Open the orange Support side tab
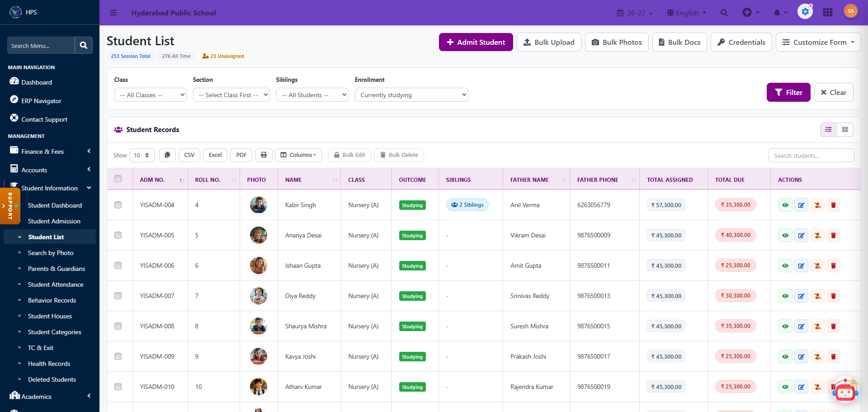 (10, 206)
